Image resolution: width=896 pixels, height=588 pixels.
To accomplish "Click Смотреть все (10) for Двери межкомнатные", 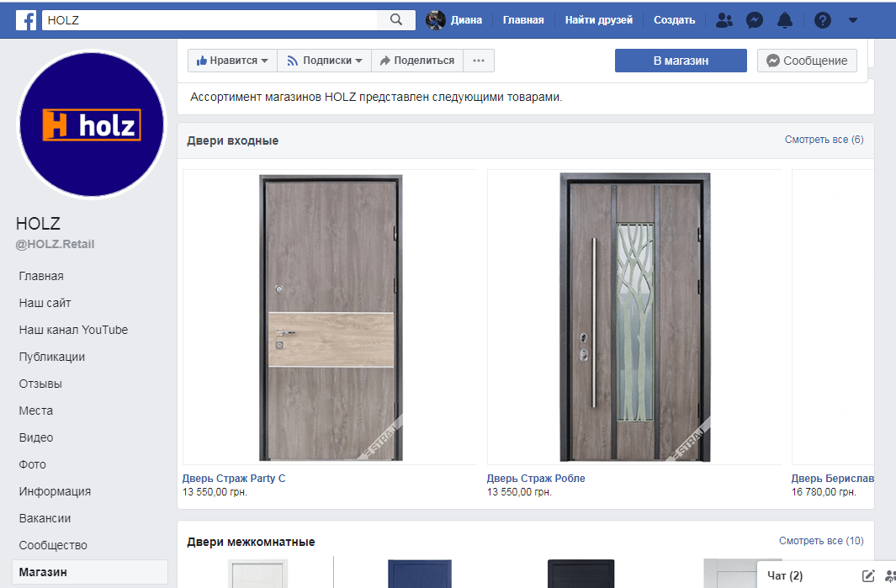I will tap(821, 541).
